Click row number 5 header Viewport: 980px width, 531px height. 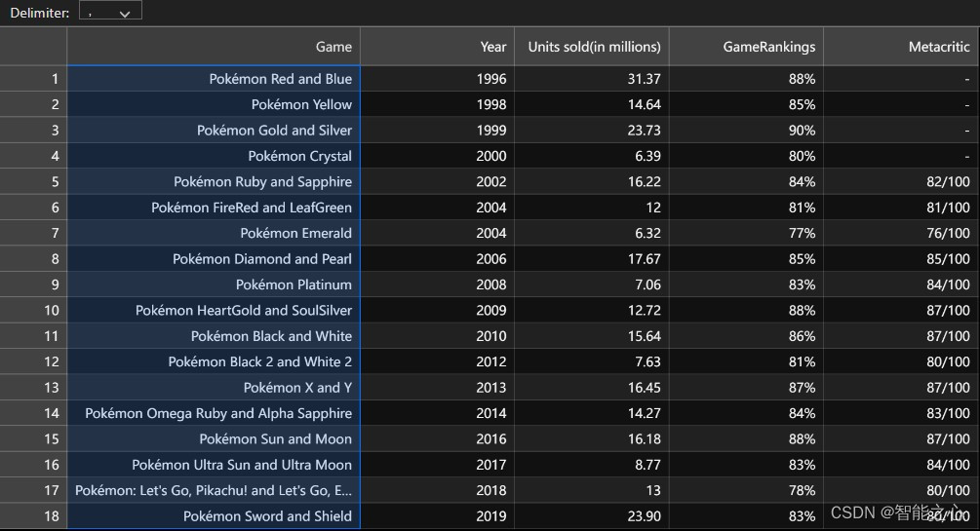(x=33, y=181)
